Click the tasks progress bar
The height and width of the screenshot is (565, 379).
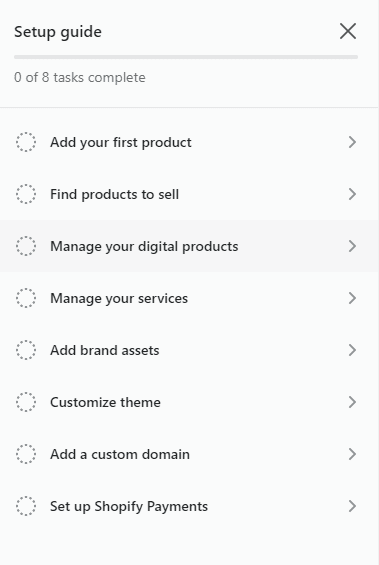click(x=186, y=57)
